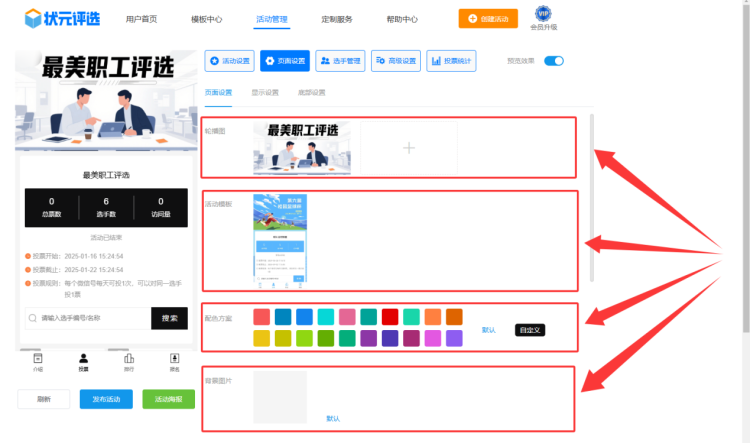This screenshot has height=443, width=750.
Task: Click the 状元评选 logo
Action: pyautogui.click(x=63, y=18)
